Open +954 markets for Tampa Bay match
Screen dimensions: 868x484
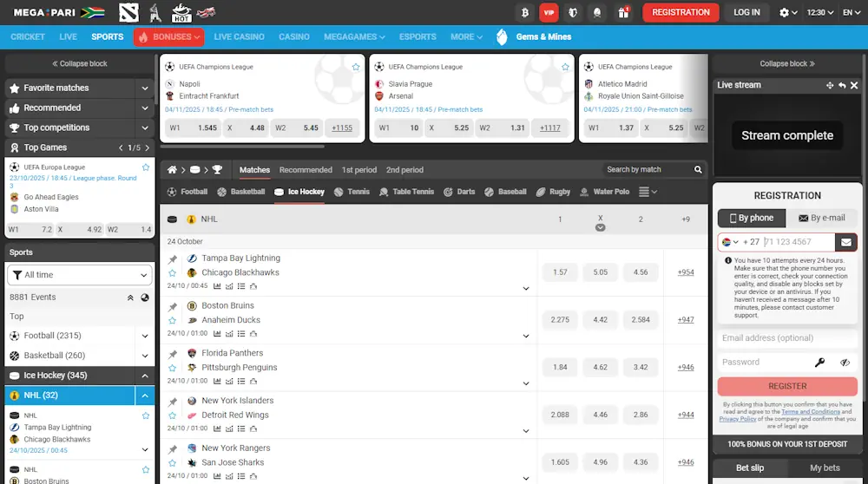(x=686, y=272)
